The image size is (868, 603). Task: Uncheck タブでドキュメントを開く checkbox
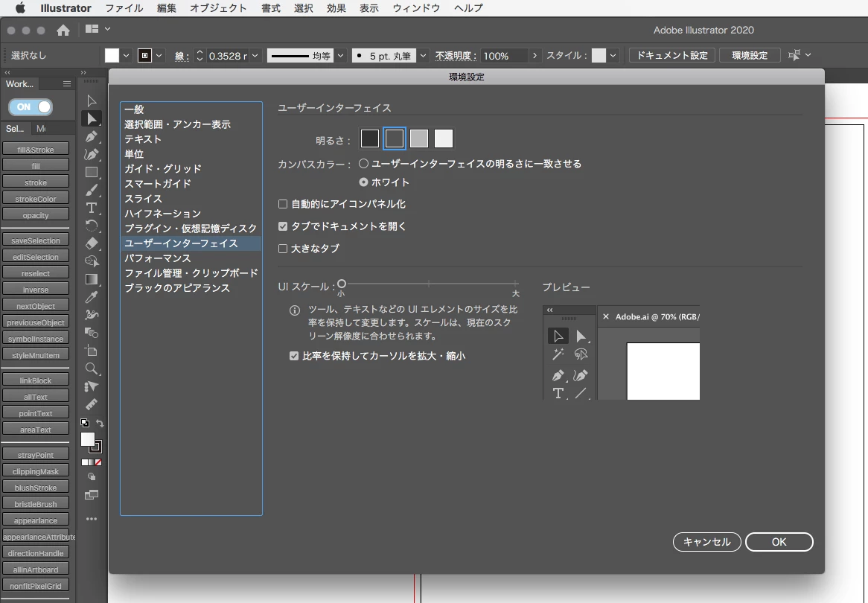[x=283, y=226]
